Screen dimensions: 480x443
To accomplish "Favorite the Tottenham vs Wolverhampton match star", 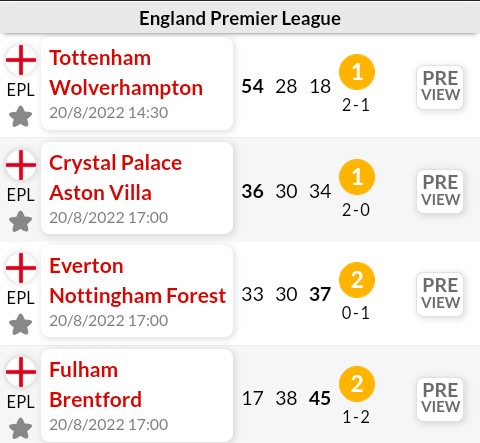I will click(20, 116).
